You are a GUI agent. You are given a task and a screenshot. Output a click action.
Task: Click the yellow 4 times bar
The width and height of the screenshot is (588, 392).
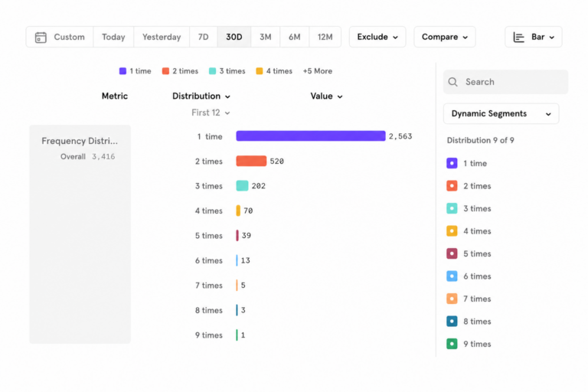(238, 211)
